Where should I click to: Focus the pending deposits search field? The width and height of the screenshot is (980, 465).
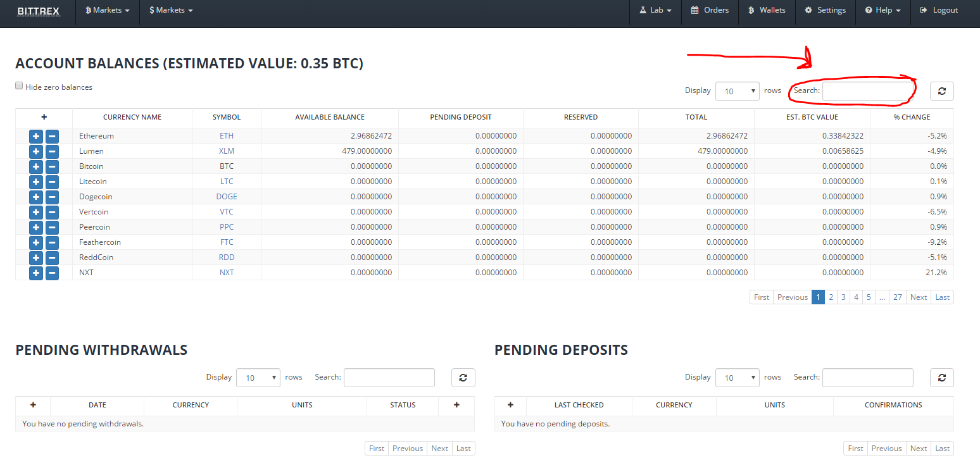868,378
